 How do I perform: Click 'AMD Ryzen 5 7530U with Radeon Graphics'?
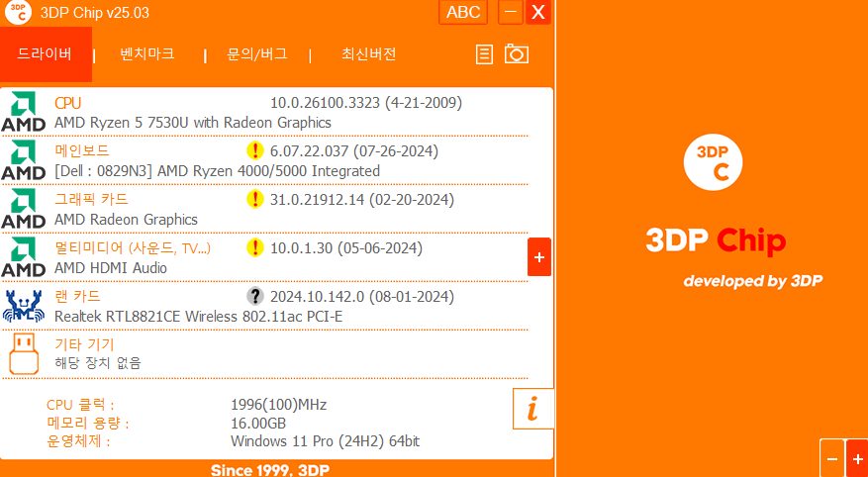point(193,123)
